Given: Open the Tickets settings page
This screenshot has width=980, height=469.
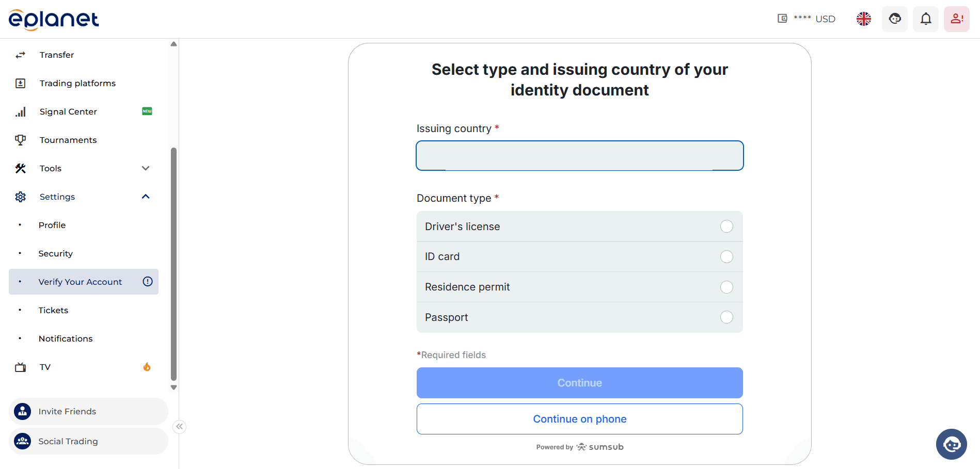Looking at the screenshot, I should coord(53,310).
